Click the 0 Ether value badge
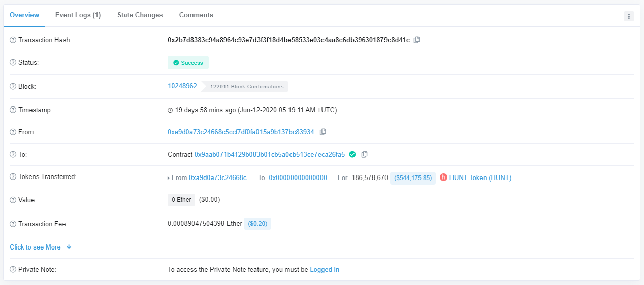The width and height of the screenshot is (644, 285). [181, 200]
